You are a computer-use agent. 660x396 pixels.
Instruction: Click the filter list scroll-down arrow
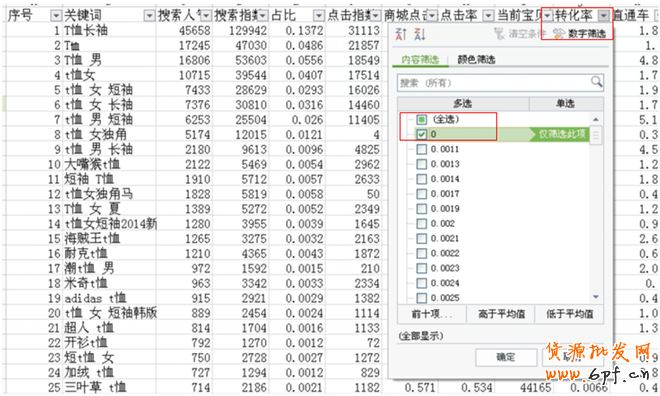pyautogui.click(x=596, y=297)
